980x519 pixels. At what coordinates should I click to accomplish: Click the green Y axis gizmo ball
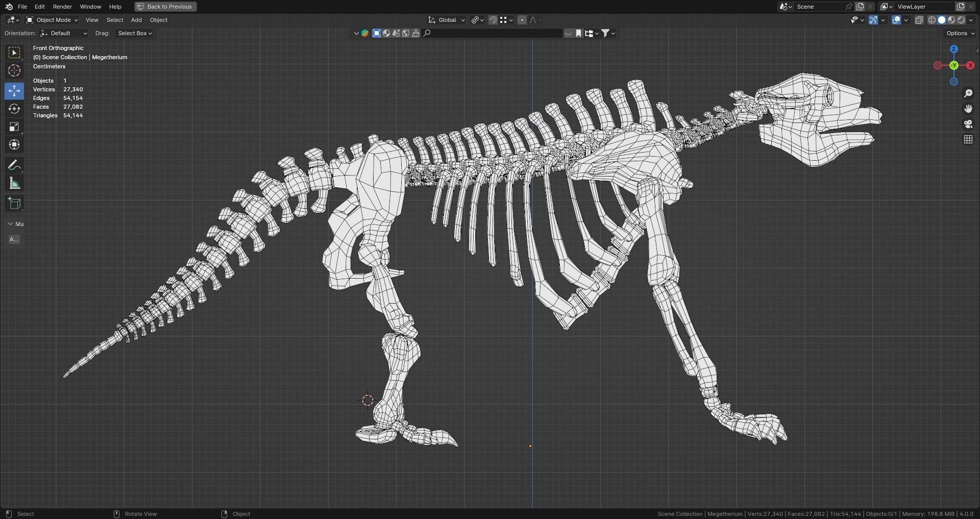[x=953, y=65]
